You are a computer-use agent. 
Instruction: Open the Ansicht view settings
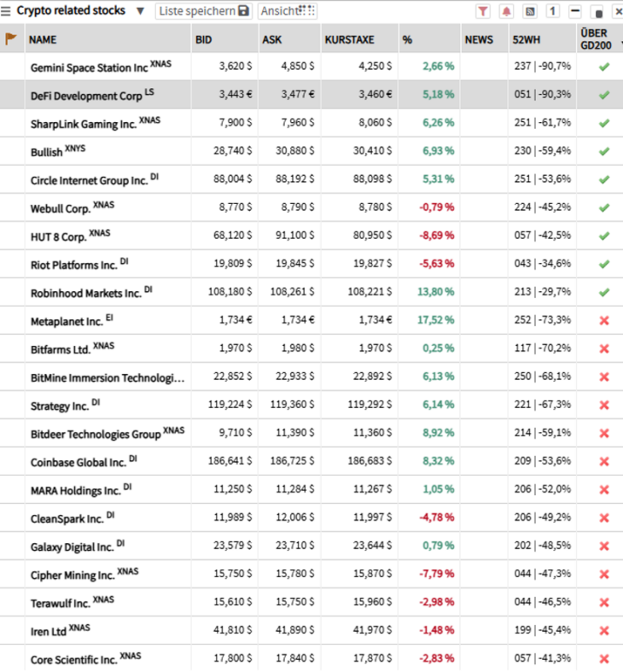click(x=288, y=11)
